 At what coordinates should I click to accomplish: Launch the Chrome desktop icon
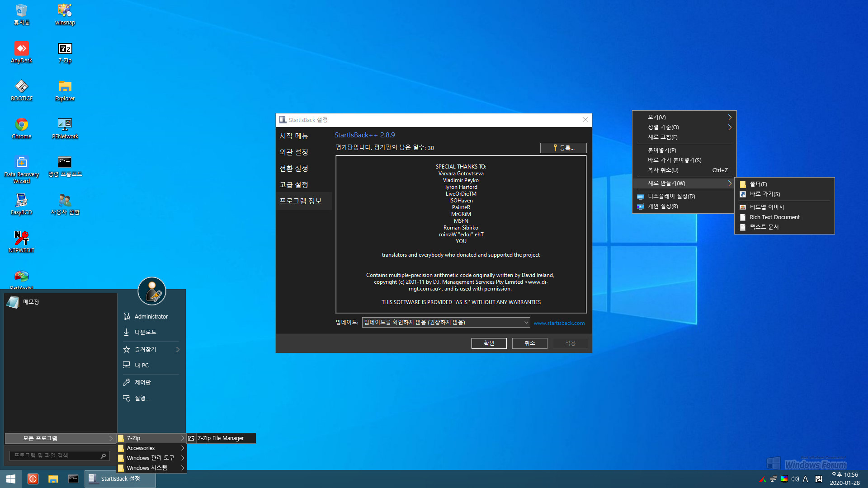coord(21,128)
